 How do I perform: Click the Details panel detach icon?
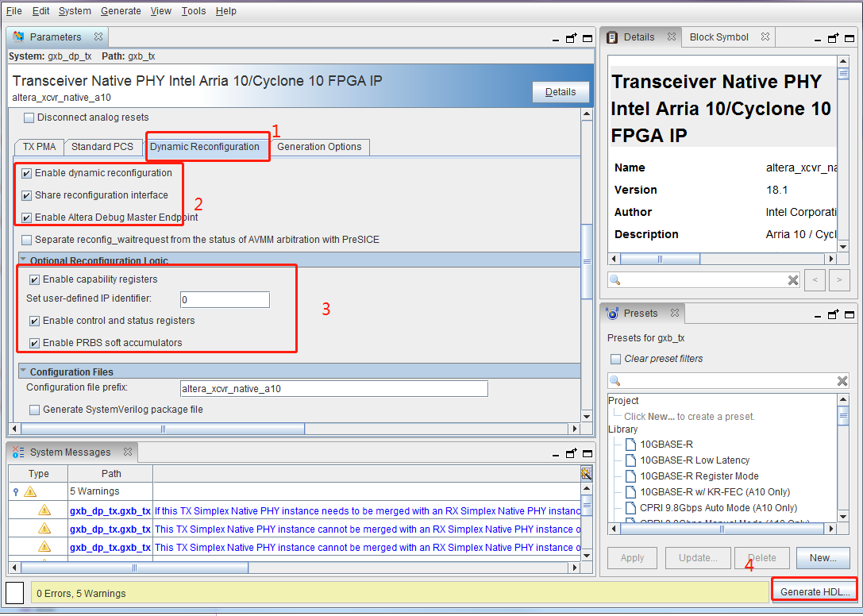click(834, 38)
